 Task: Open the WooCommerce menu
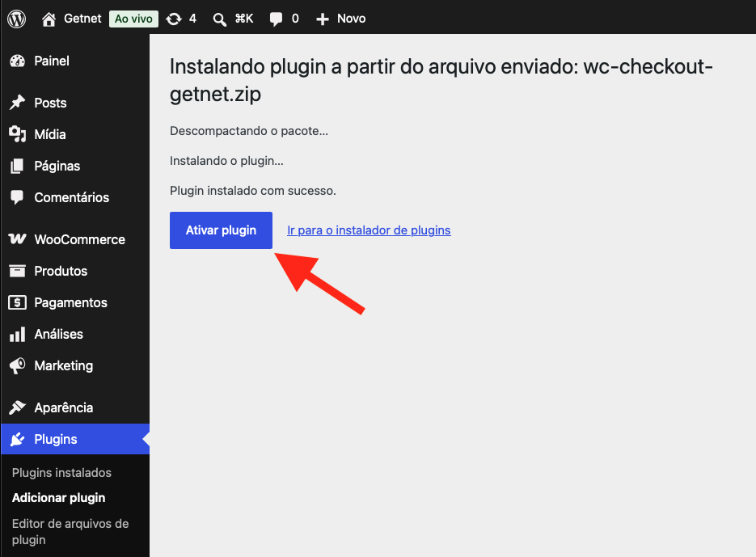[75, 239]
